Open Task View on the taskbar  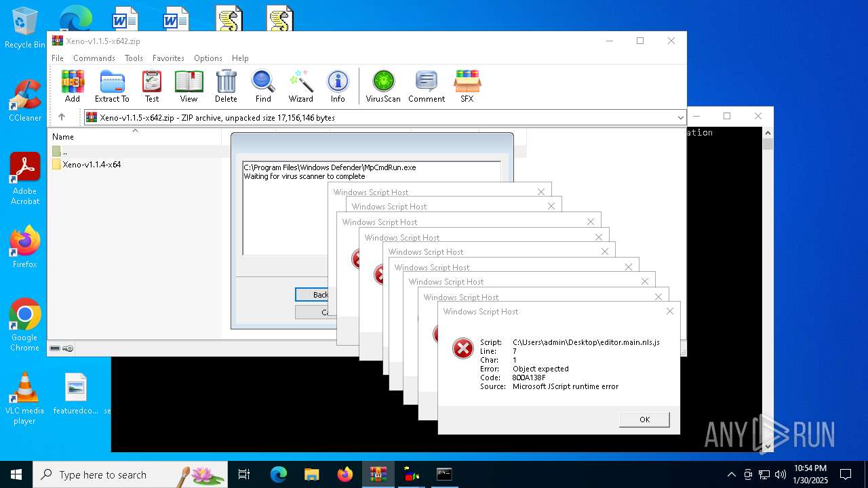[x=244, y=474]
